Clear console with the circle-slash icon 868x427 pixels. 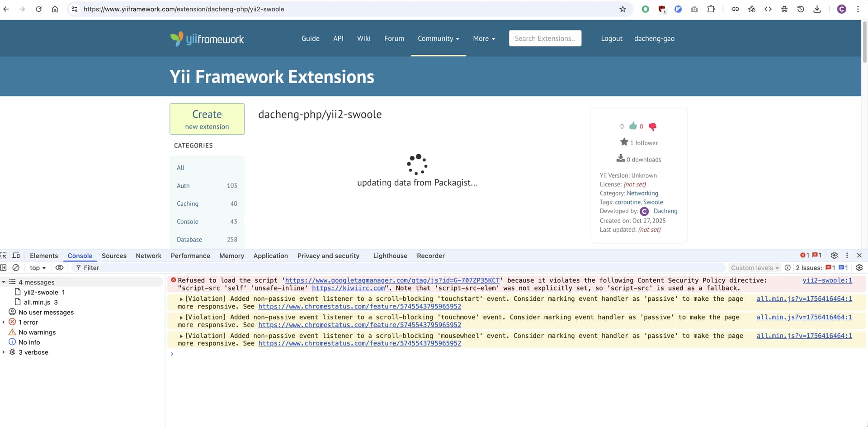coord(16,268)
